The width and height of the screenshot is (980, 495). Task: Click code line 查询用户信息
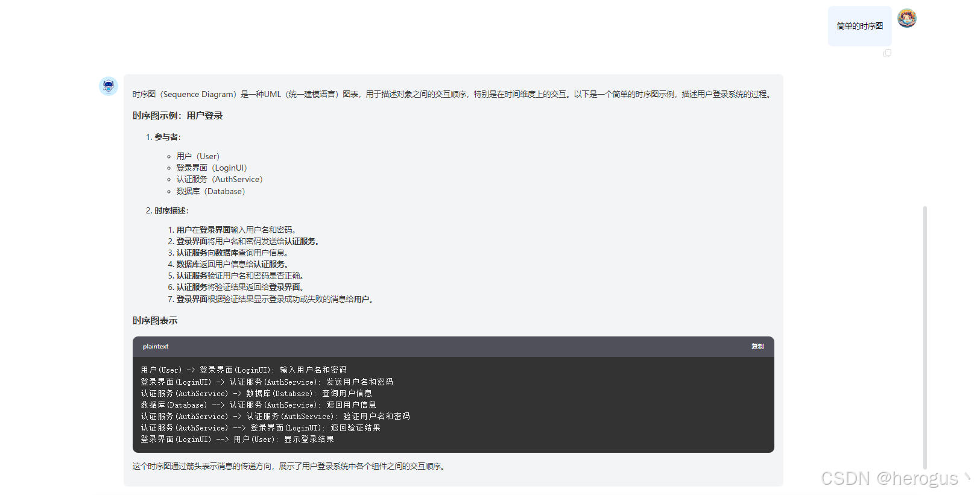[x=256, y=393]
